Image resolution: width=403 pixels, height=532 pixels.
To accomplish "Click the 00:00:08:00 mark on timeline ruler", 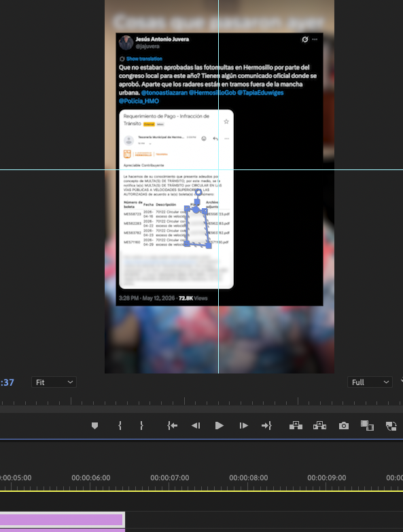I will click(x=249, y=478).
